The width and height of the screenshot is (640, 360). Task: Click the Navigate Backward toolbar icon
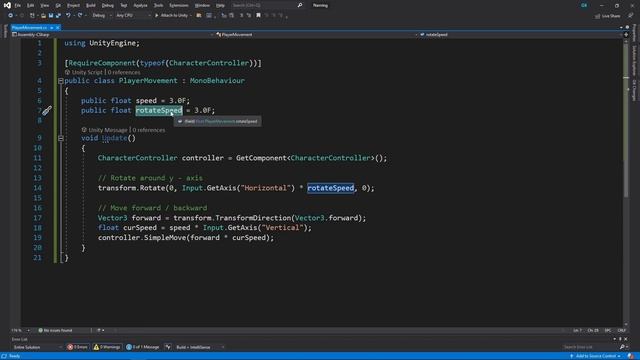[x=10, y=16]
